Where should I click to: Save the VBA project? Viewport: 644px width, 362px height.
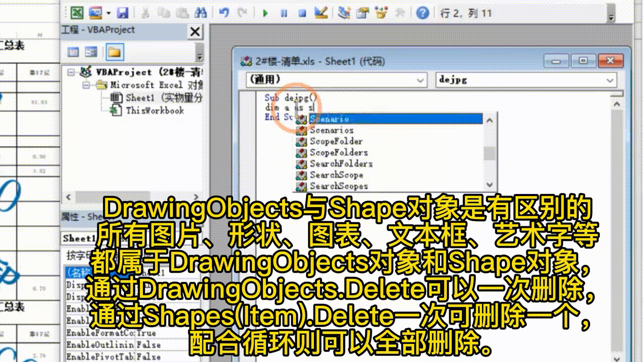[123, 13]
